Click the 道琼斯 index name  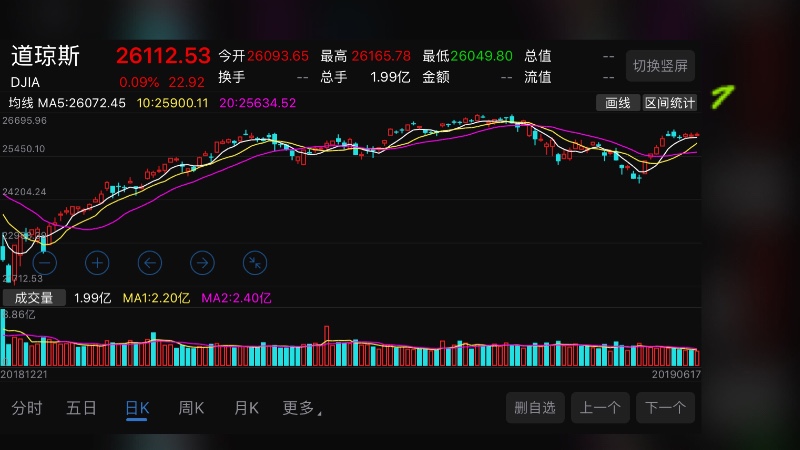tap(45, 56)
